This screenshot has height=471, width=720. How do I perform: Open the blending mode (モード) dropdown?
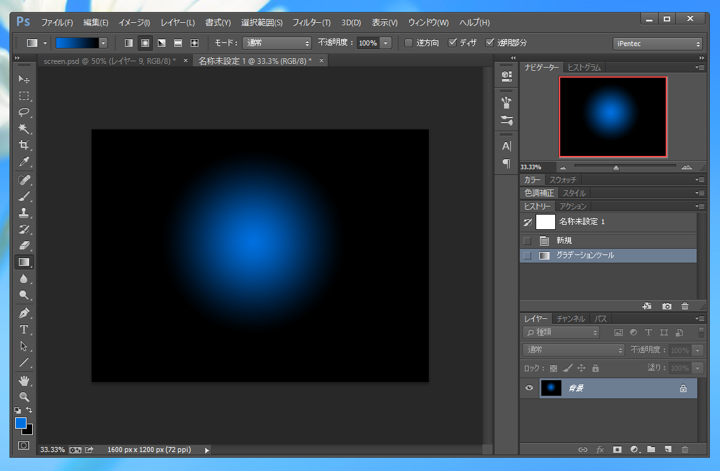tap(277, 43)
